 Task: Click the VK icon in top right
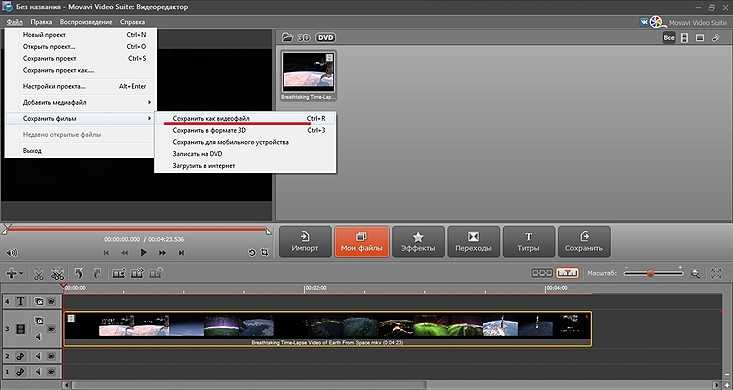click(644, 22)
